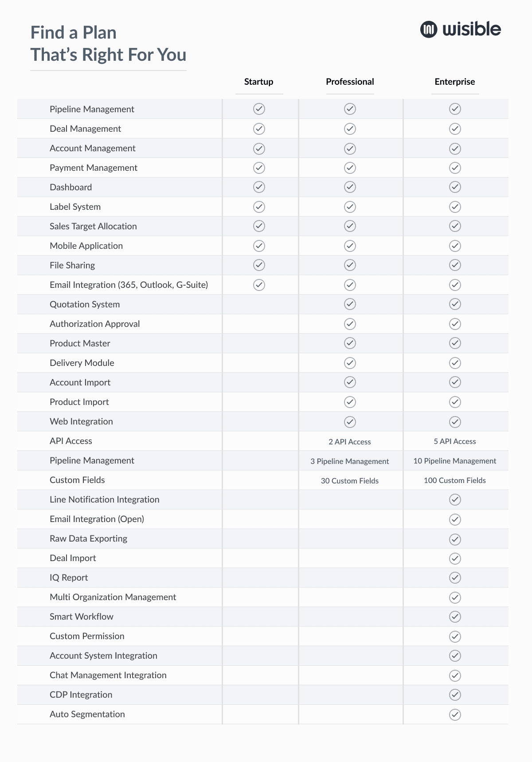
Task: Select the Startup plan column header
Action: point(259,82)
